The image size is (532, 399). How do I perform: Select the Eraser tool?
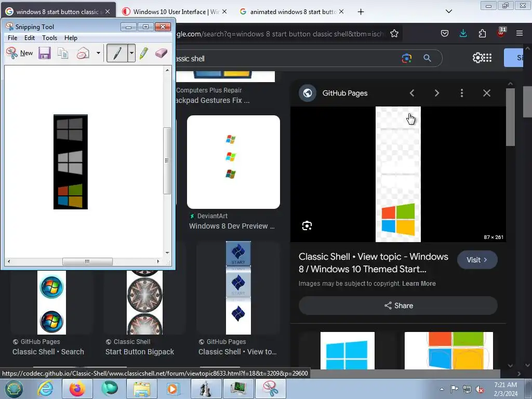pyautogui.click(x=161, y=53)
